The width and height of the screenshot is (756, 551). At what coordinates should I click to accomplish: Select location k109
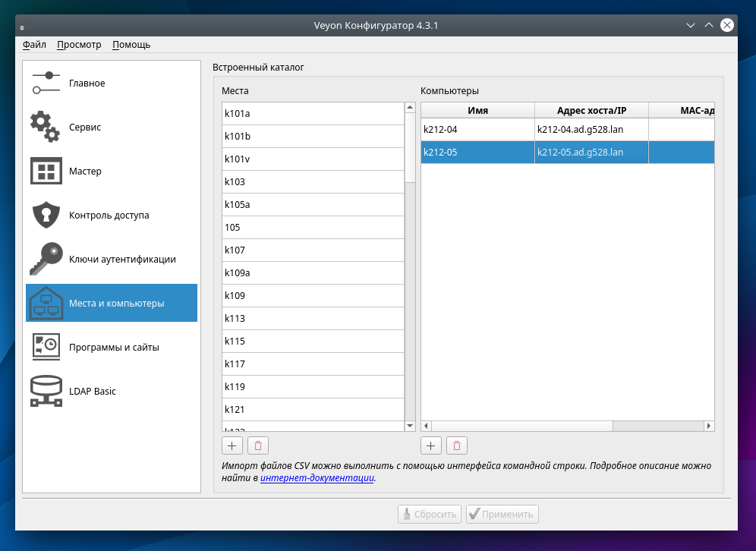[313, 295]
